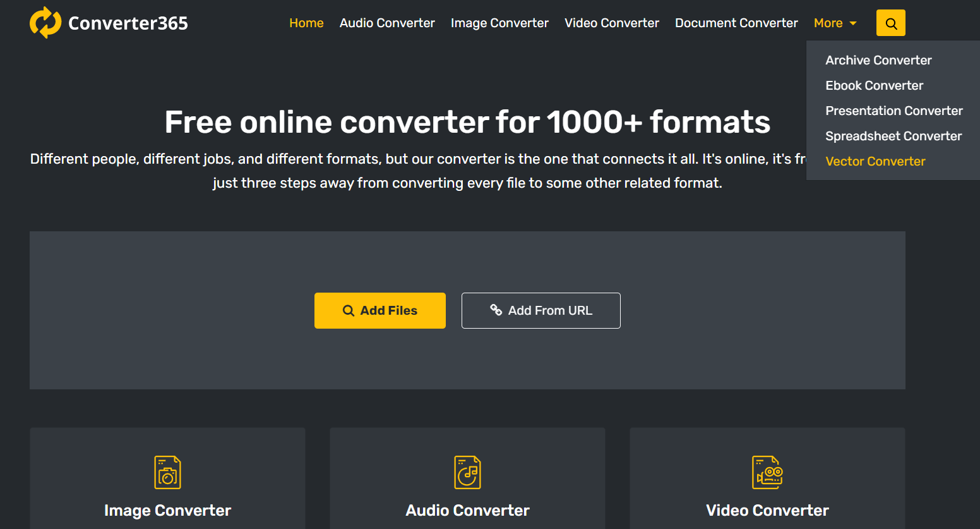Select the highlighted Vector Converter option
The width and height of the screenshot is (980, 529).
[x=875, y=161]
